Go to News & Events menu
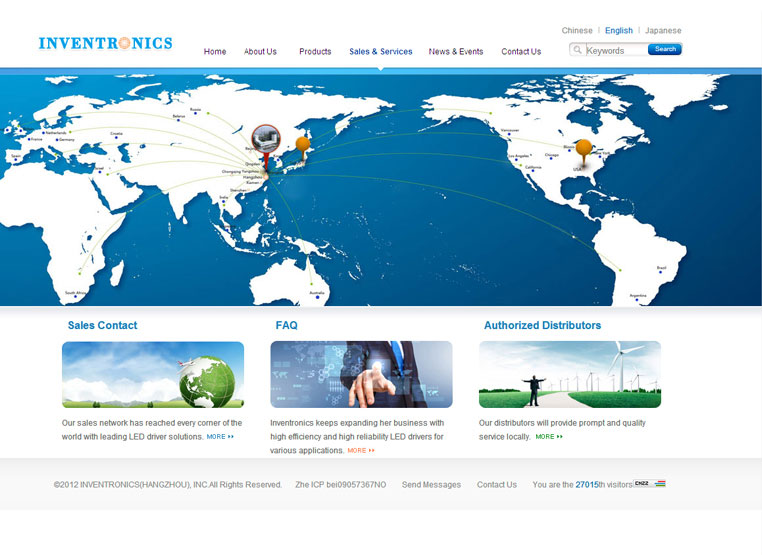The height and width of the screenshot is (555, 762). [x=456, y=52]
